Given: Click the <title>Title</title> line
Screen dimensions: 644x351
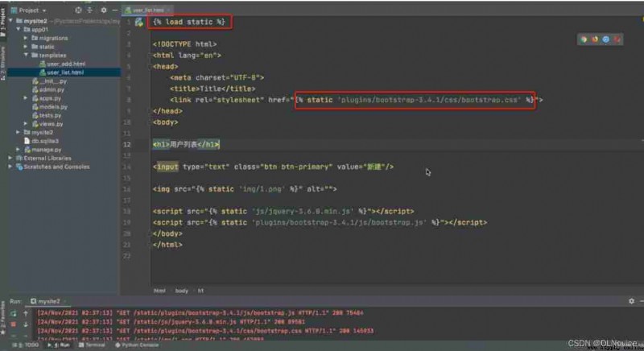Looking at the screenshot, I should (213, 89).
